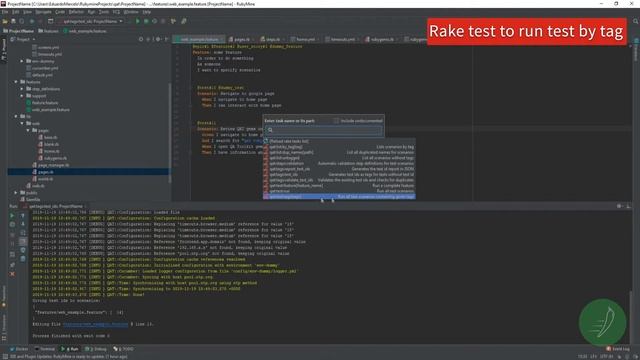Collapse the web folder in tree
Screen dimensions: 640x360
click(x=22, y=123)
